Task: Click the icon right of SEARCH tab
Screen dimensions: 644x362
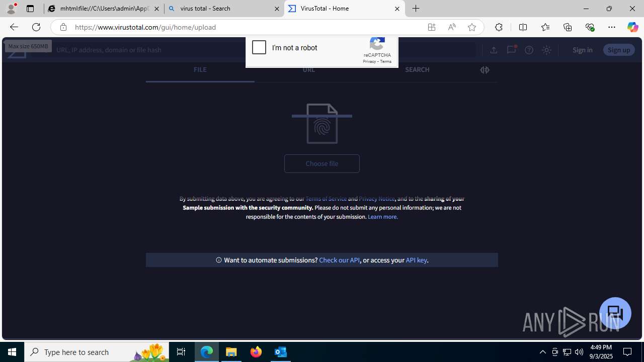Action: (x=485, y=70)
